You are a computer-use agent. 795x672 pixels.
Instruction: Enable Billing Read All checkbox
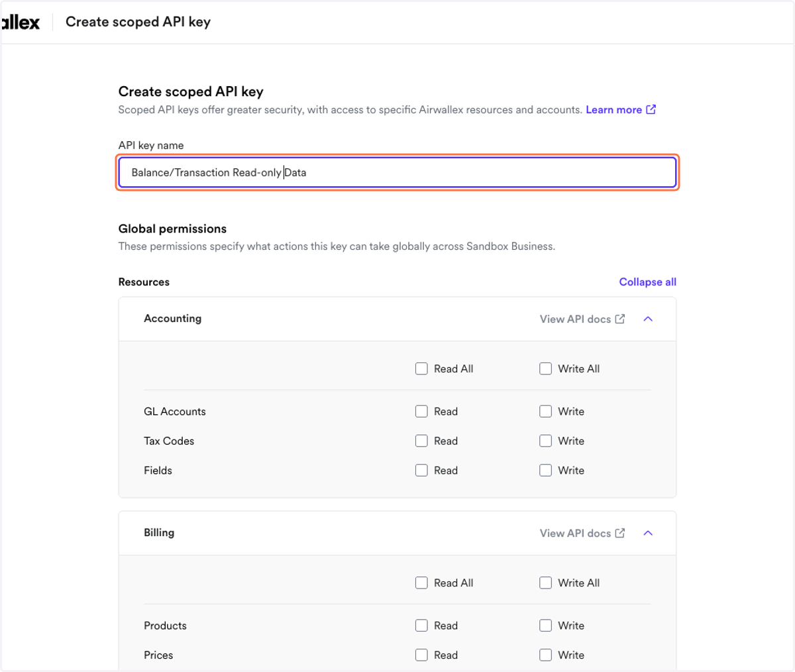[x=421, y=583]
